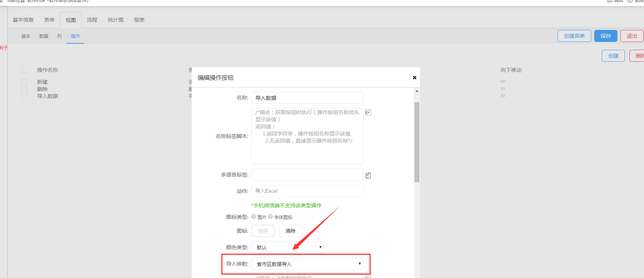Click into the 名称 input field
The height and width of the screenshot is (278, 644).
click(307, 98)
